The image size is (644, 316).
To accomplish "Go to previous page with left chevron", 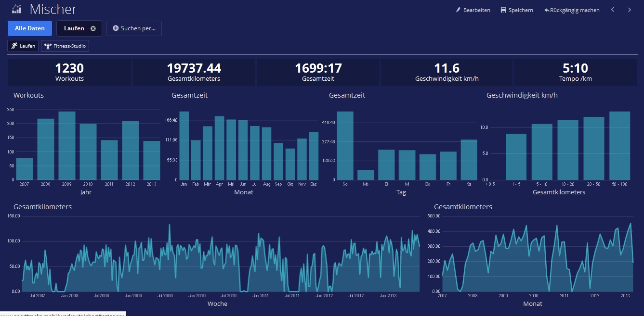I will click(613, 10).
